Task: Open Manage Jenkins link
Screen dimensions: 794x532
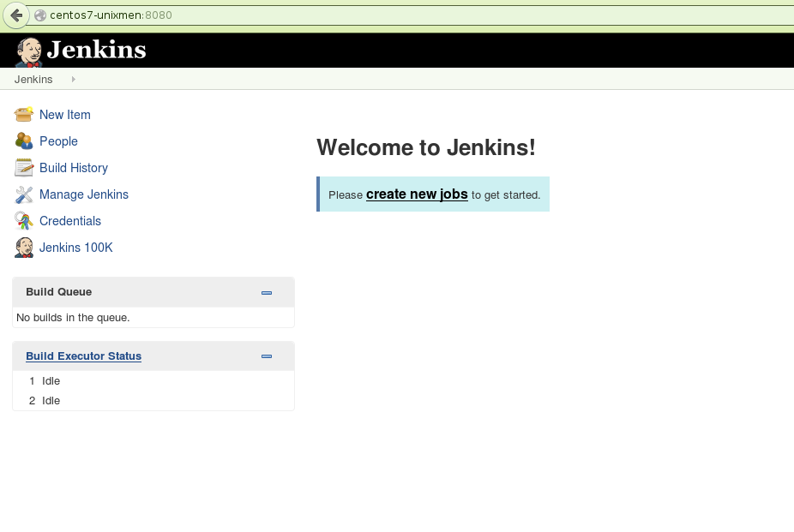Action: 83,194
